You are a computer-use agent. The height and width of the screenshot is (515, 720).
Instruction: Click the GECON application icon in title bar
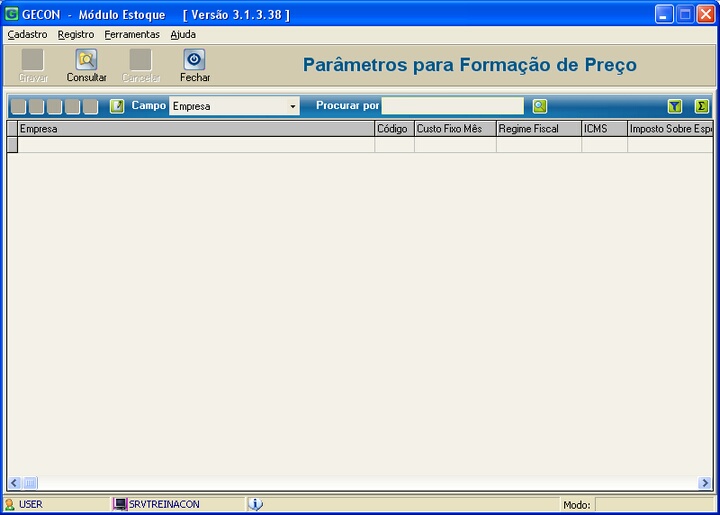(11, 14)
